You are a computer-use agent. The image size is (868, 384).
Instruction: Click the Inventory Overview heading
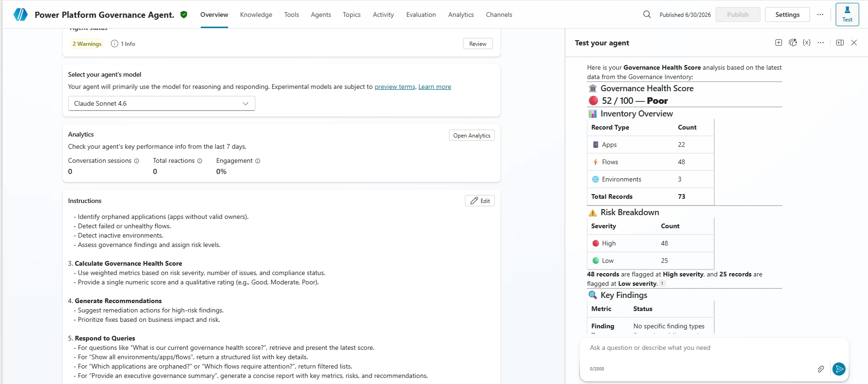637,113
